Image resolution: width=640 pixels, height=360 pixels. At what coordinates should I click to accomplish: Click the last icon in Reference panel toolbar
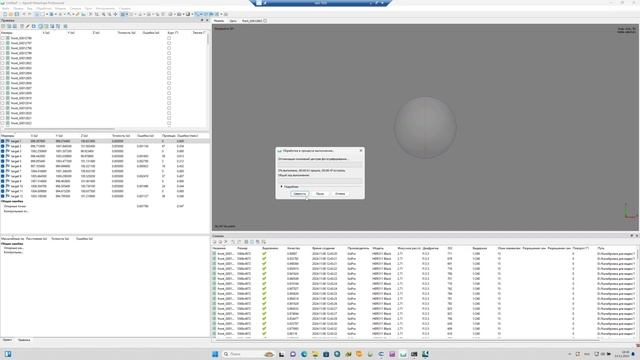65,26
